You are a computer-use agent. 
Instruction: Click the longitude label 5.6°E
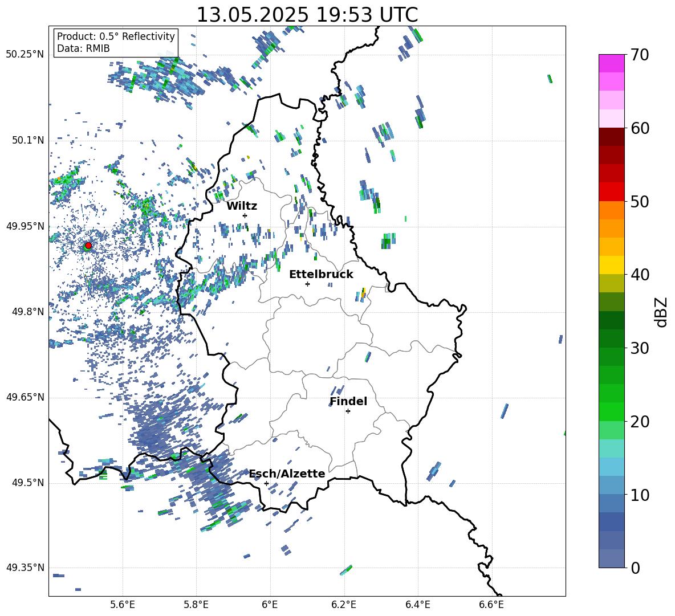pos(123,605)
